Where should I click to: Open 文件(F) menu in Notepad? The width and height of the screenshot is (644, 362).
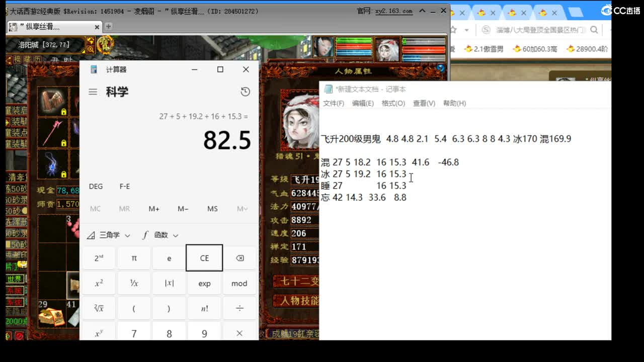[334, 103]
